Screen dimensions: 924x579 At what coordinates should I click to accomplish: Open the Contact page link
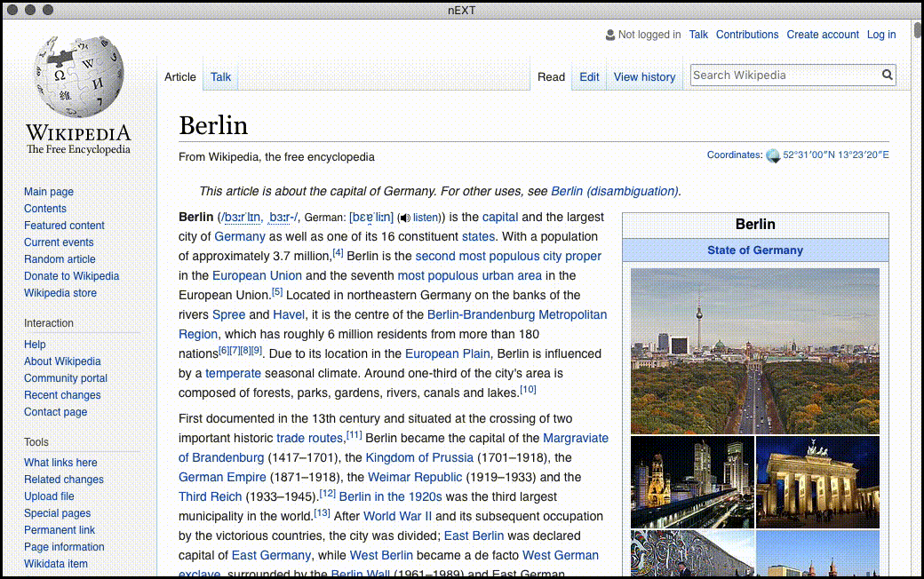coord(55,412)
